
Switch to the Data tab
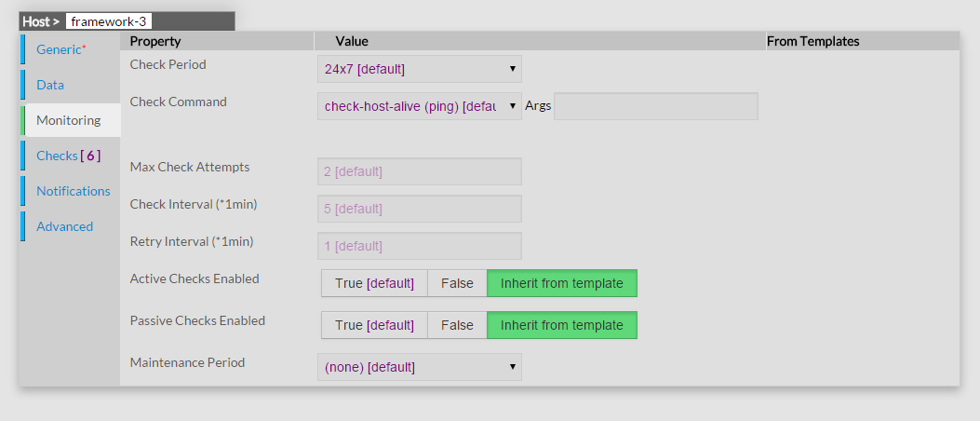50,85
